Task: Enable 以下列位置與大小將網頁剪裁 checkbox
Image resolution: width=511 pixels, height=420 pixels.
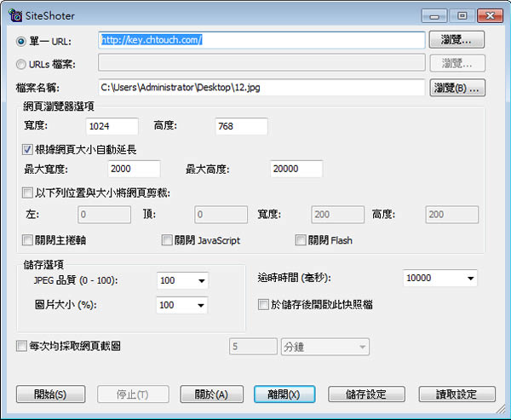Action: [27, 193]
